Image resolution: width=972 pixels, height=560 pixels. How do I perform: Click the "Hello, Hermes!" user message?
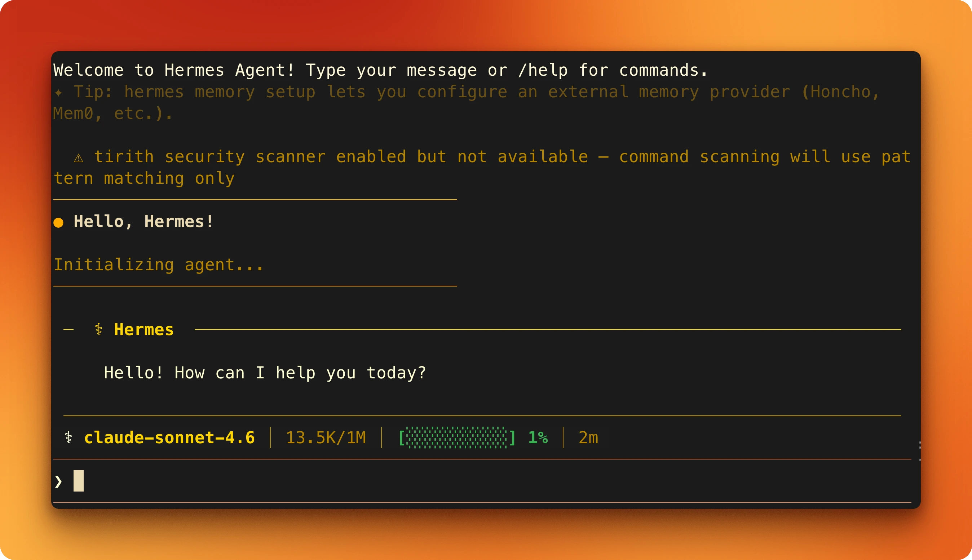coord(143,222)
